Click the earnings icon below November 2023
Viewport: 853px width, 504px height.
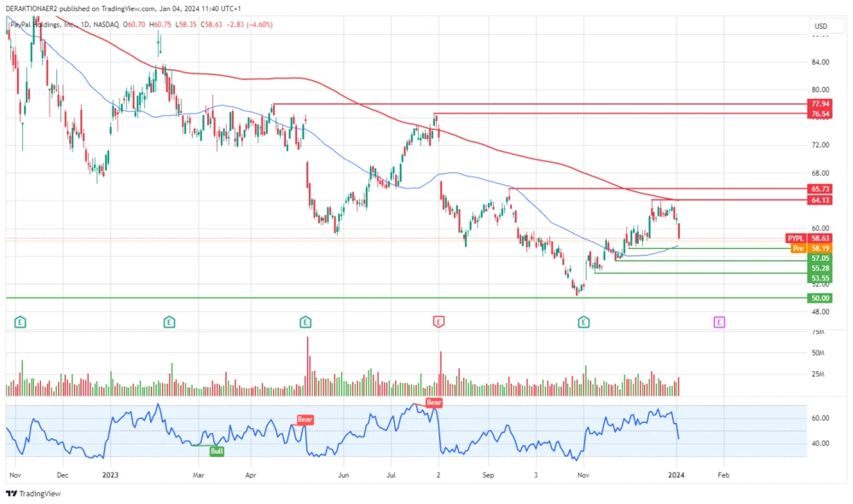[582, 322]
